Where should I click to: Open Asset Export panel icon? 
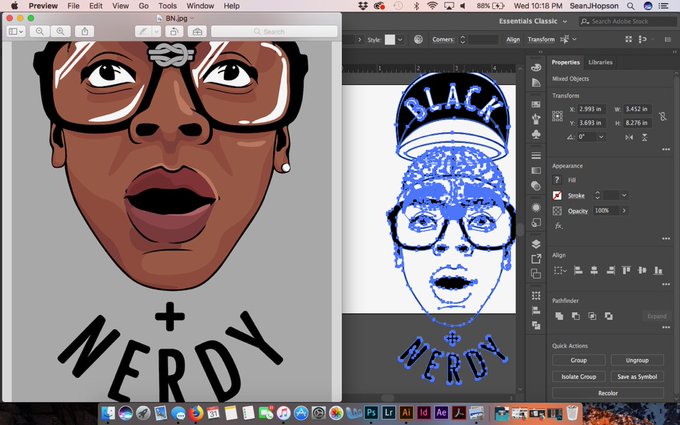click(536, 259)
